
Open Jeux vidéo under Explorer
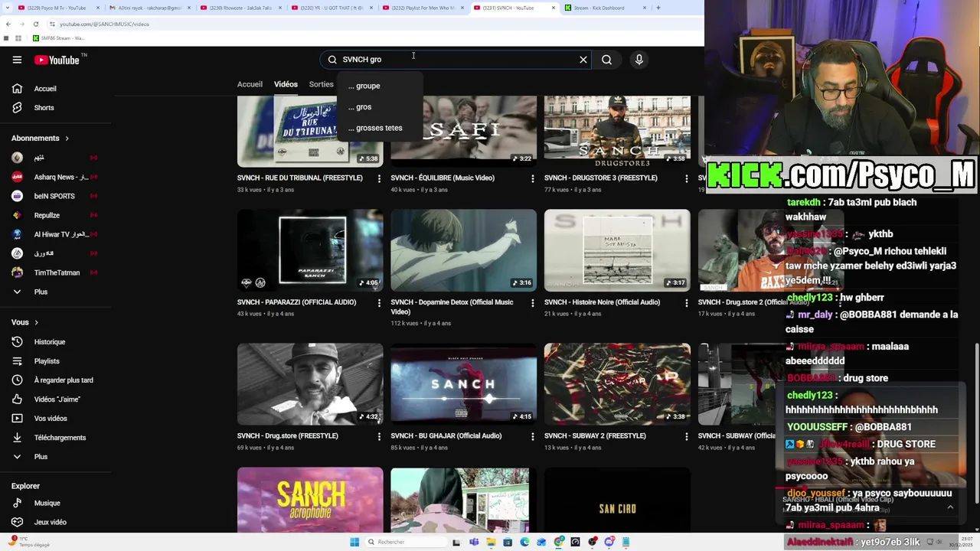pos(50,523)
